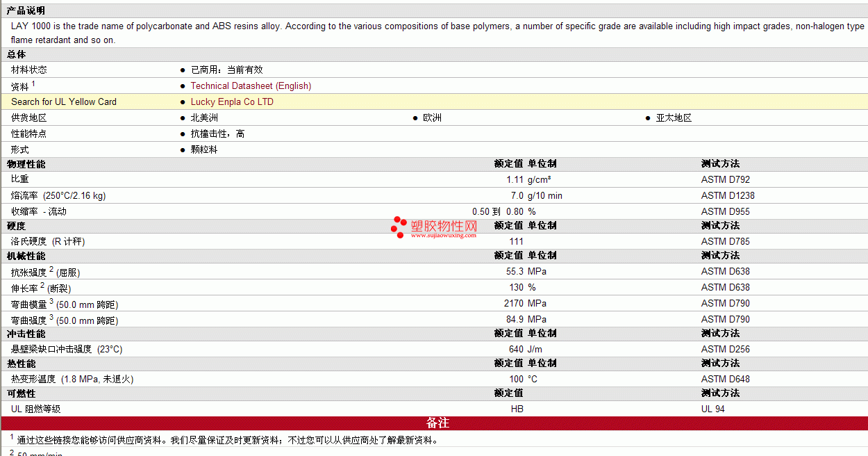Click the flame rating value HB
The width and height of the screenshot is (868, 456).
click(x=517, y=409)
